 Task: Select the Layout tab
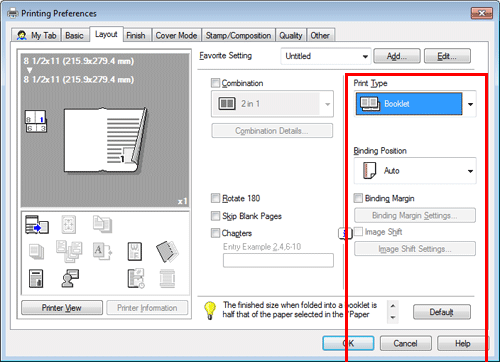106,34
